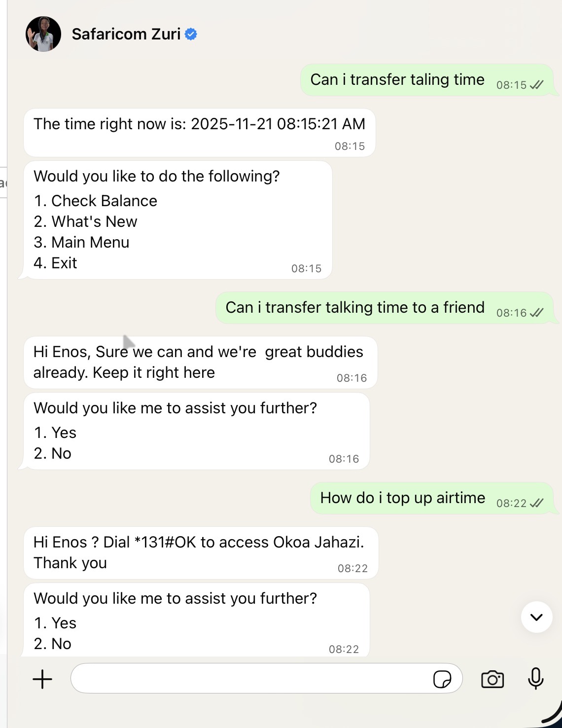562x728 pixels.
Task: Click the read ticks on the 08:16 message
Action: click(x=536, y=313)
